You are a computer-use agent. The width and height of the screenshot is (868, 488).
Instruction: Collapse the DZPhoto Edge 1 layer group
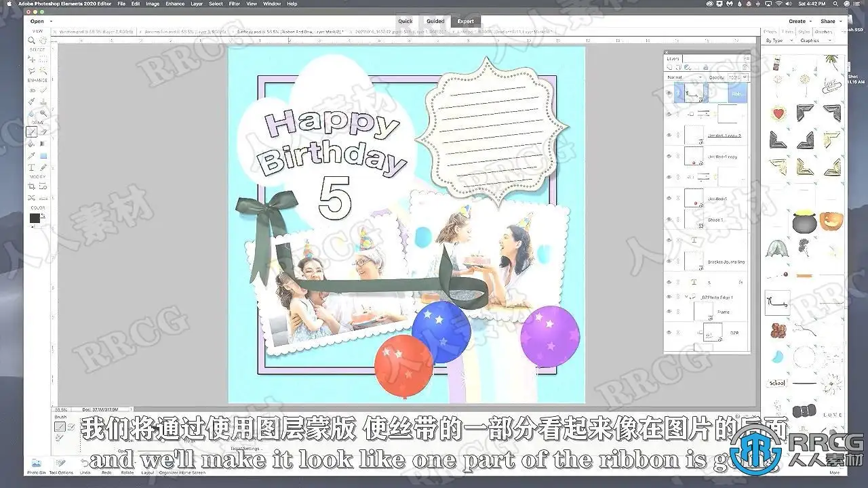(686, 298)
